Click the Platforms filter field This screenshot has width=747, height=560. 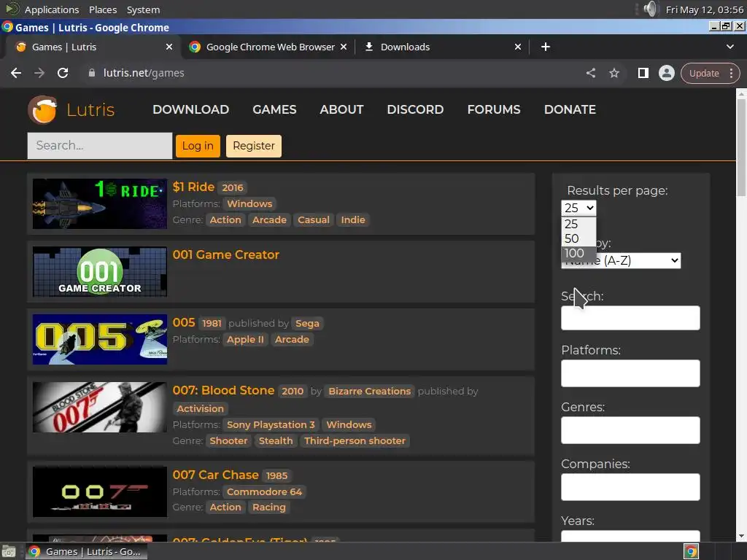tap(630, 373)
